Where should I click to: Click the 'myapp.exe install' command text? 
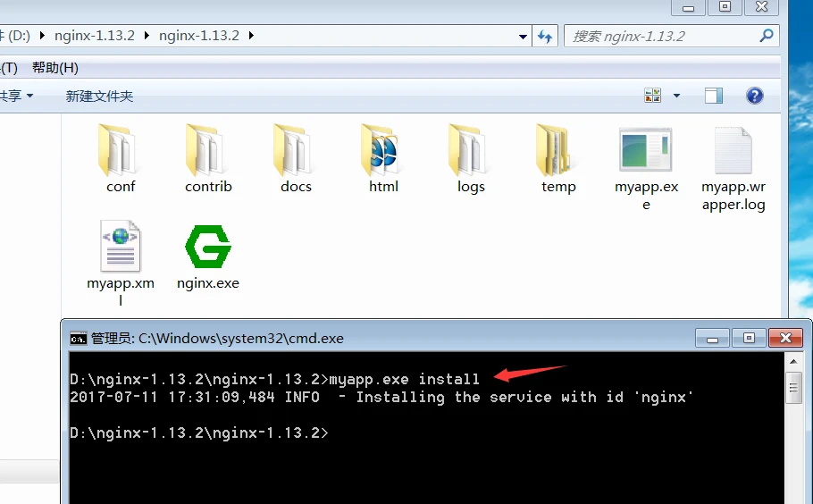[x=405, y=380]
